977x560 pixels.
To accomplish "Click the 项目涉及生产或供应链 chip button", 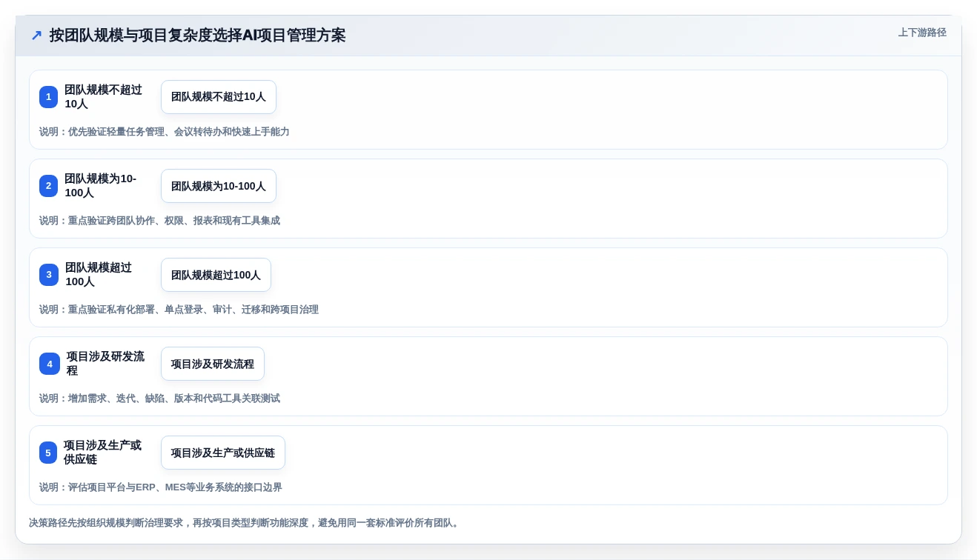I will pos(223,453).
